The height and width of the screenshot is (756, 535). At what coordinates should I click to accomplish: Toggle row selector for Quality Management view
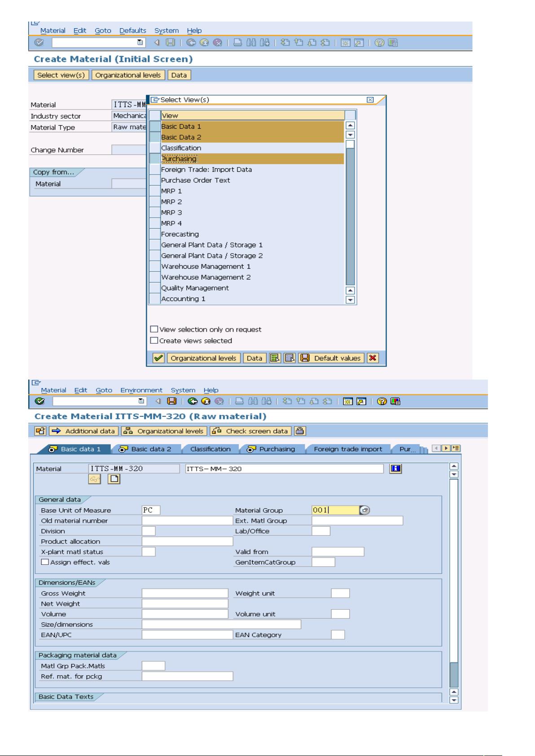[155, 288]
